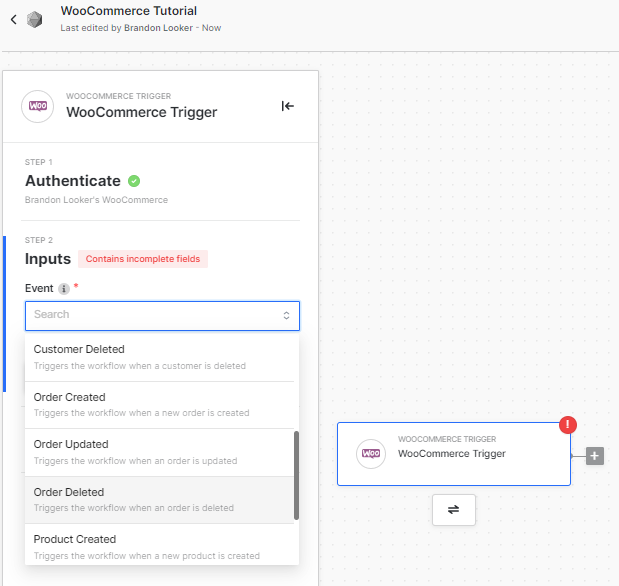This screenshot has height=586, width=619.
Task: Click the WooCommerce logo in panel header
Action: coord(38,106)
